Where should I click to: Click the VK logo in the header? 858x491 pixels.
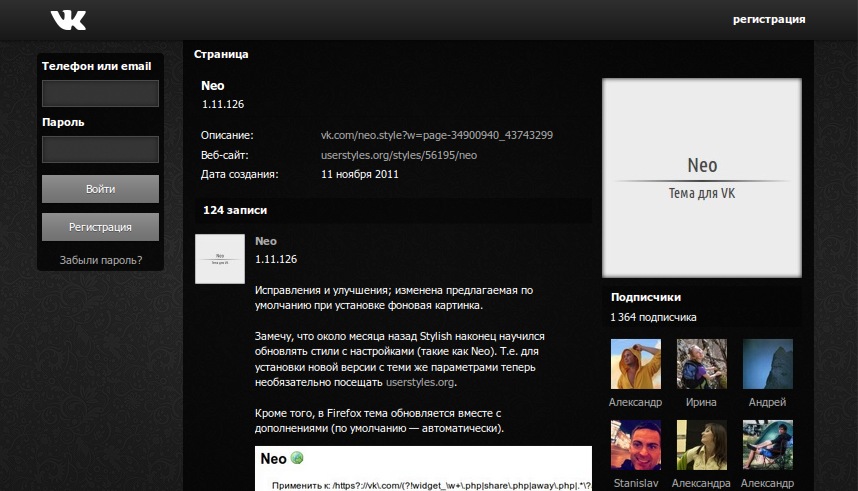tap(68, 20)
